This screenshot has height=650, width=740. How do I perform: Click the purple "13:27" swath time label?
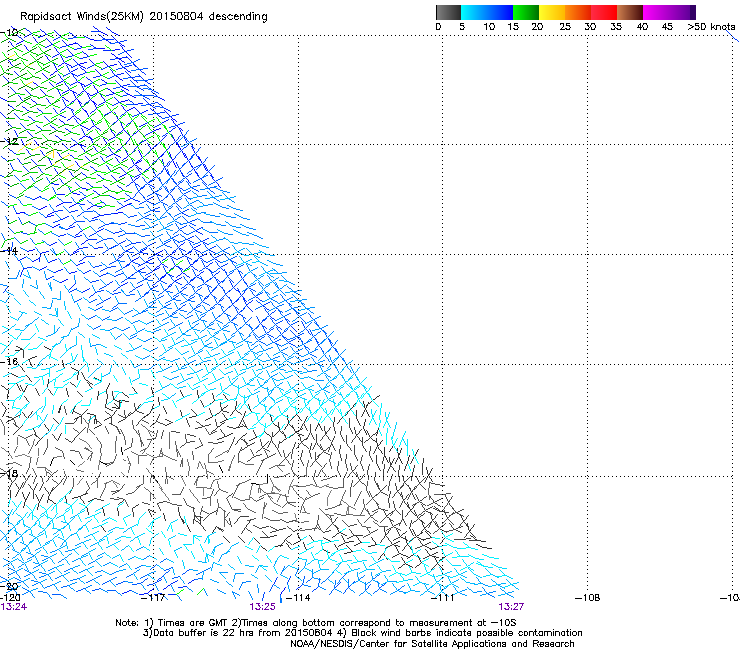511,607
